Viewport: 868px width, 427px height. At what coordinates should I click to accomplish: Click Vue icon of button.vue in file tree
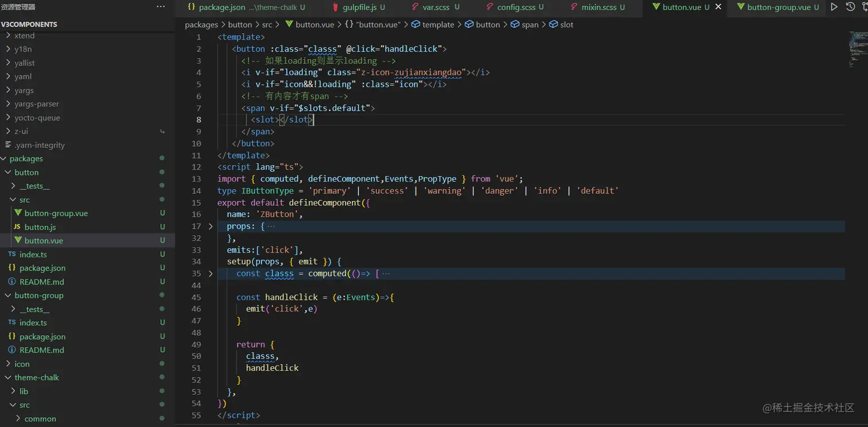(18, 240)
